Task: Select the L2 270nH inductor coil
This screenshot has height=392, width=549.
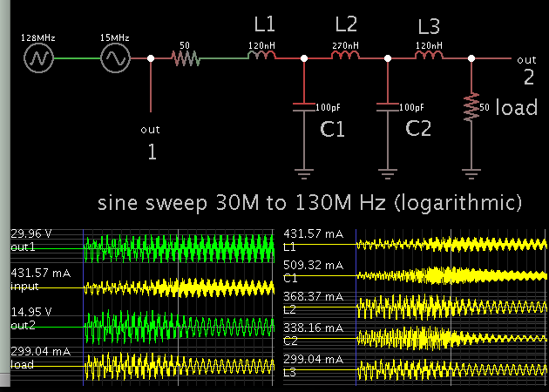Action: click(346, 55)
